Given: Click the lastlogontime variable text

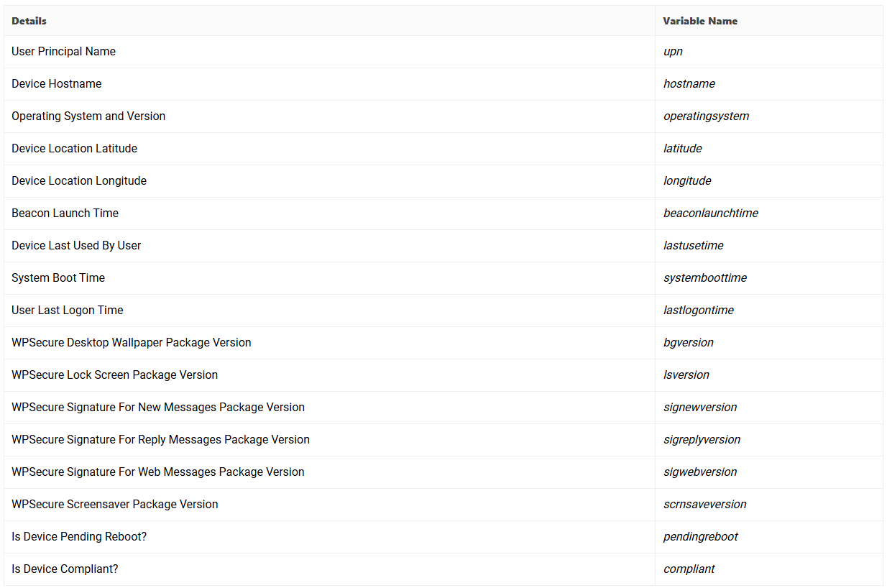Looking at the screenshot, I should click(698, 311).
